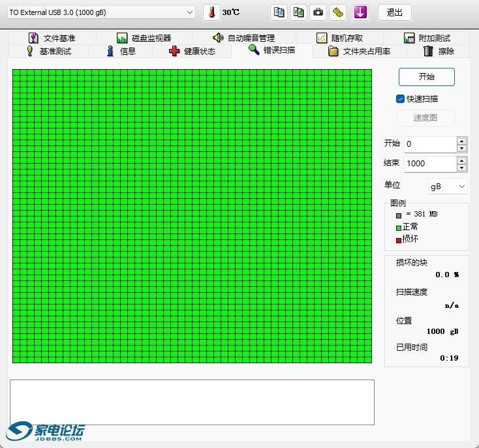The height and width of the screenshot is (448, 479).
Task: Click the 结束 position input field
Action: tap(431, 164)
